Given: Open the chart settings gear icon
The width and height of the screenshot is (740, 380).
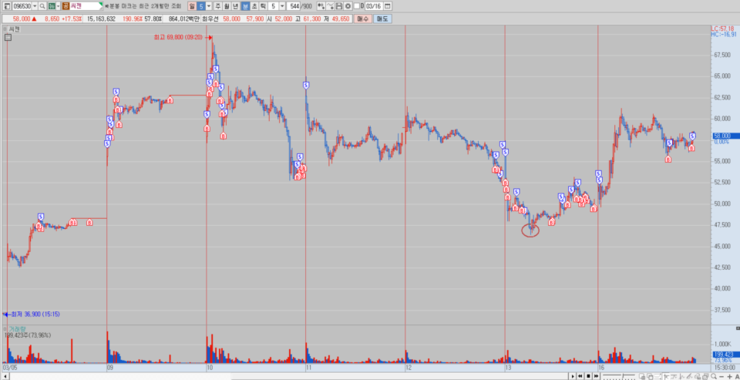Looking at the screenshot, I should pyautogui.click(x=348, y=6).
